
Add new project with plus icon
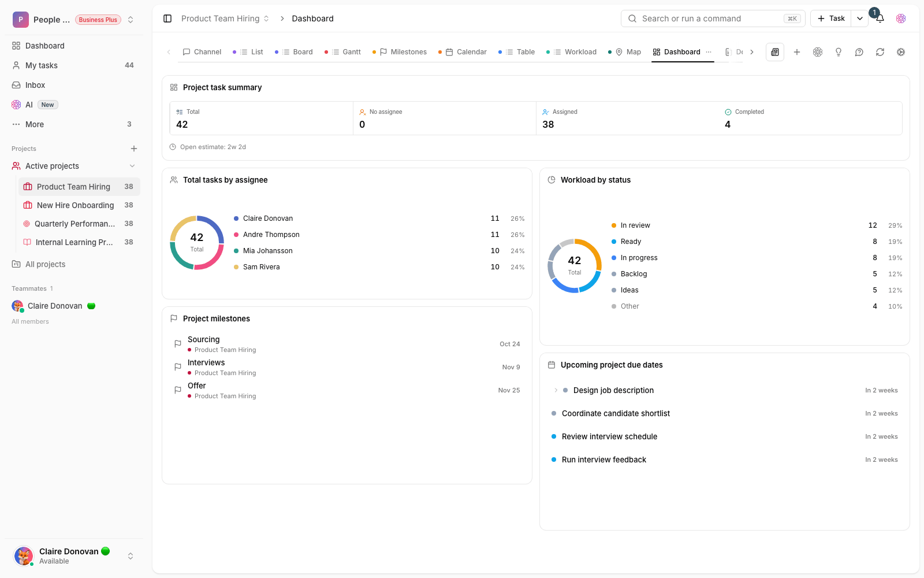134,149
